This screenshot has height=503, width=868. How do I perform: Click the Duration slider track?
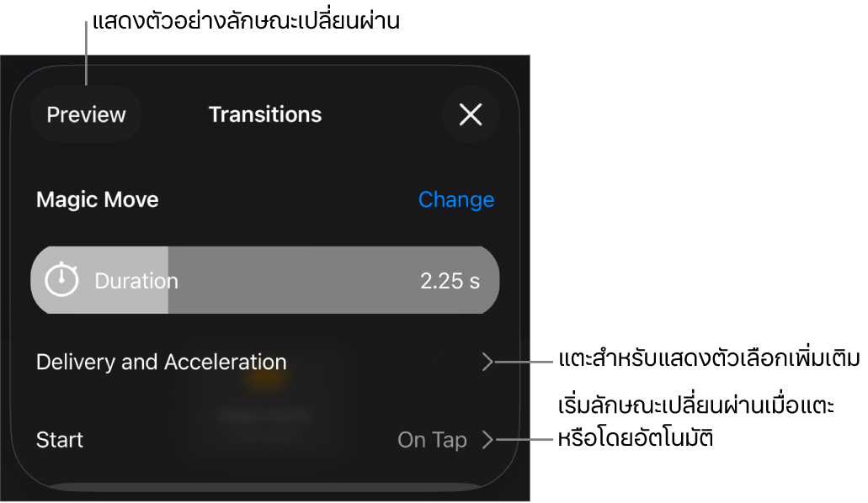click(264, 280)
